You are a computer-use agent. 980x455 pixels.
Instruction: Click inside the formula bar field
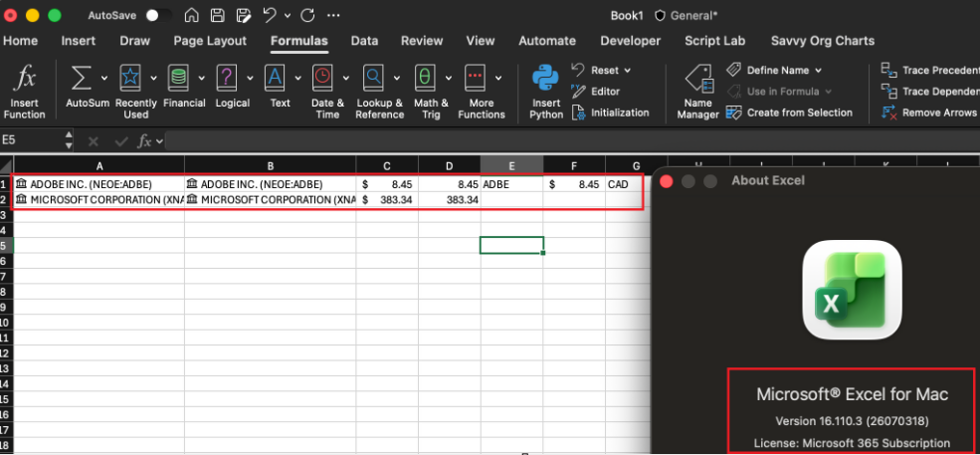571,140
